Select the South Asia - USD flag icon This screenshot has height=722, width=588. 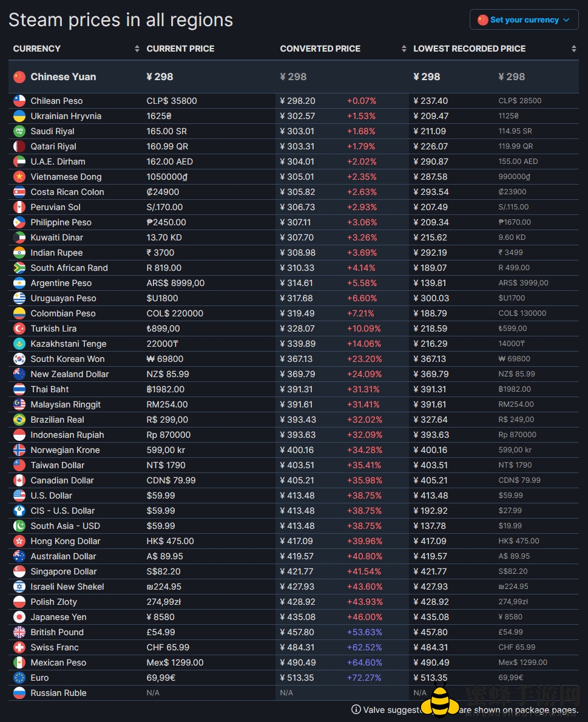pyautogui.click(x=19, y=526)
